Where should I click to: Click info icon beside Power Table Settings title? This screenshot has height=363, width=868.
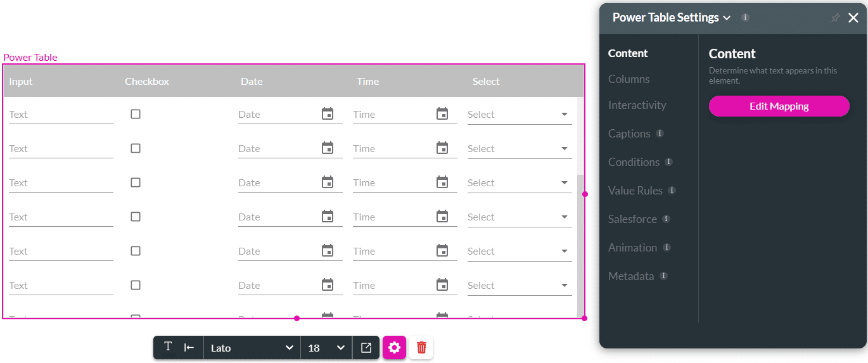745,18
